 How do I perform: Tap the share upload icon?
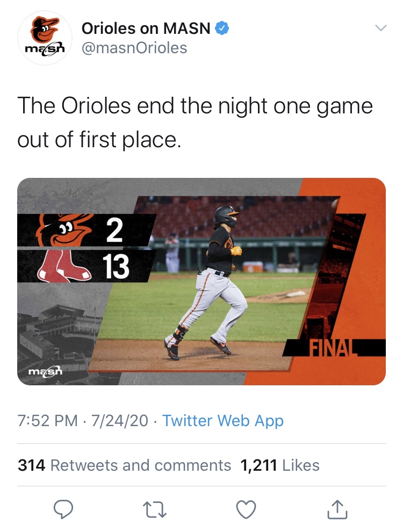337,509
